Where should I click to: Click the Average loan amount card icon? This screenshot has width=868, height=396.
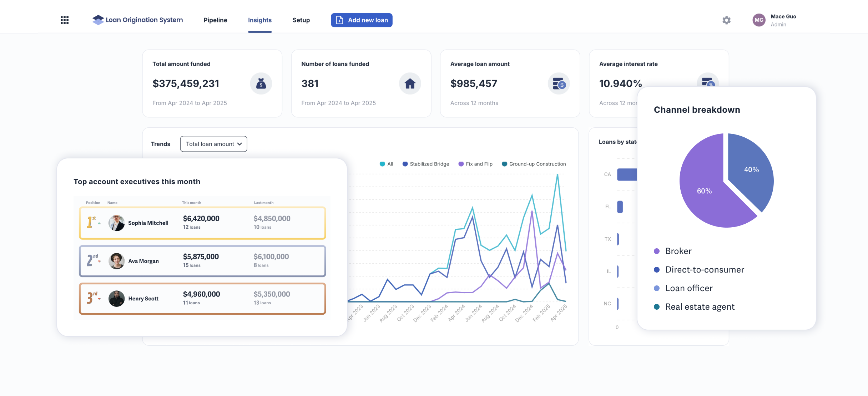(559, 83)
